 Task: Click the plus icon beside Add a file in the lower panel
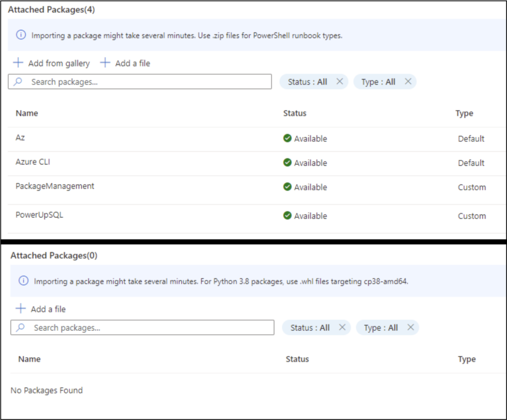click(x=21, y=309)
